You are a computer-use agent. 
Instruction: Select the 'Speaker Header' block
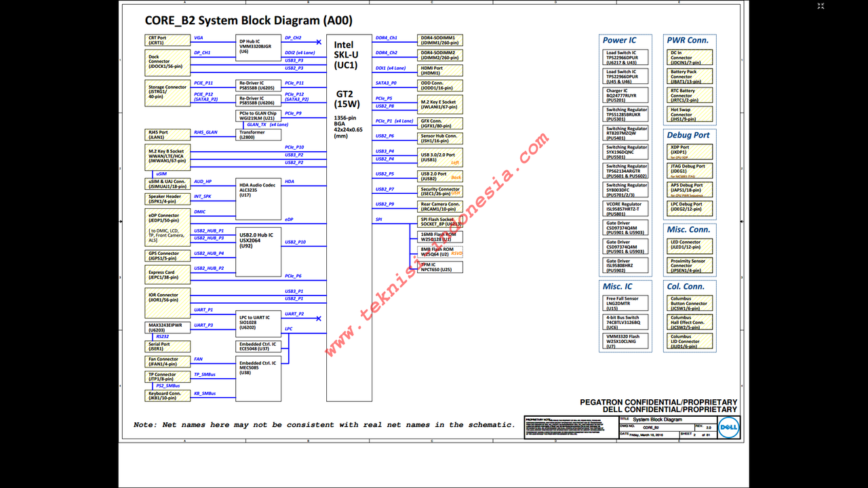click(x=168, y=199)
